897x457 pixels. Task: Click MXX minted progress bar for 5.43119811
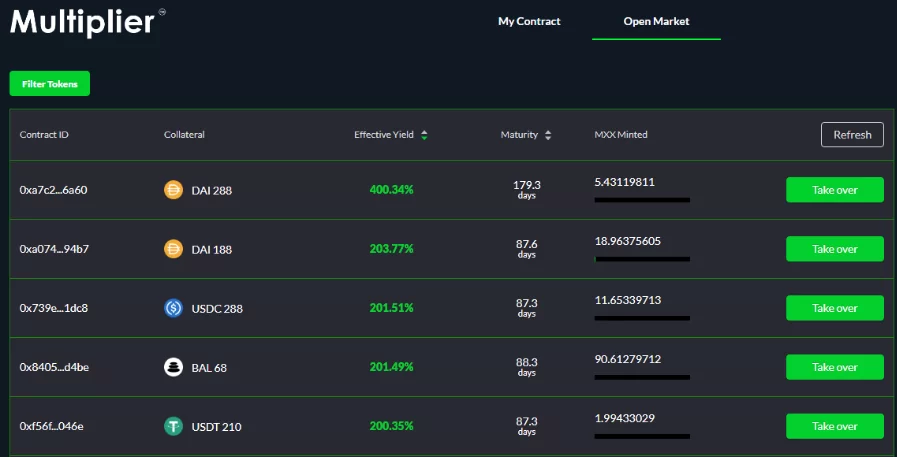click(x=642, y=200)
